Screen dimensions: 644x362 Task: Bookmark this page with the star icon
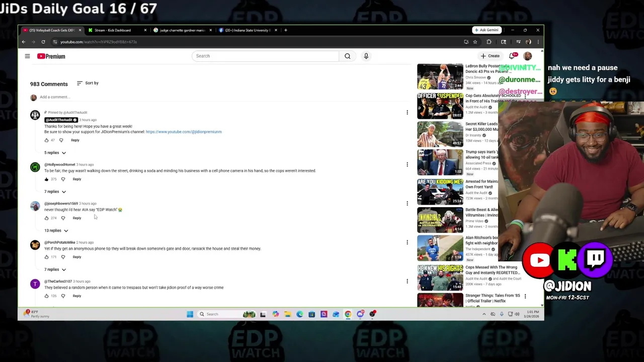click(x=475, y=42)
